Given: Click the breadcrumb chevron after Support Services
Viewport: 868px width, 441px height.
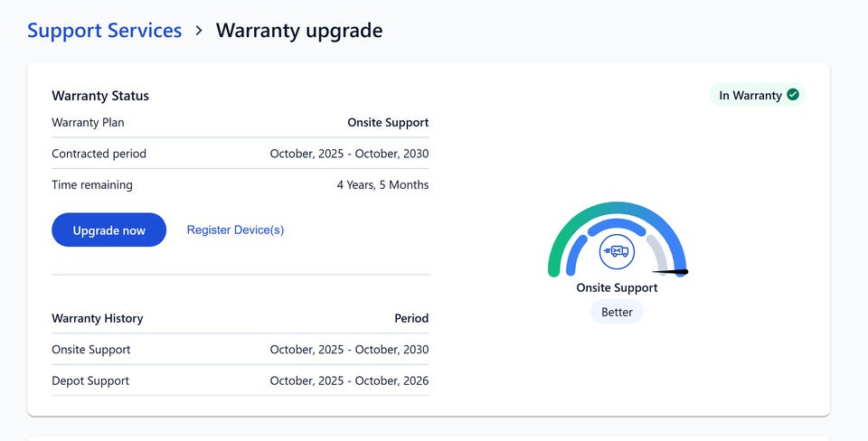Looking at the screenshot, I should click(x=199, y=31).
